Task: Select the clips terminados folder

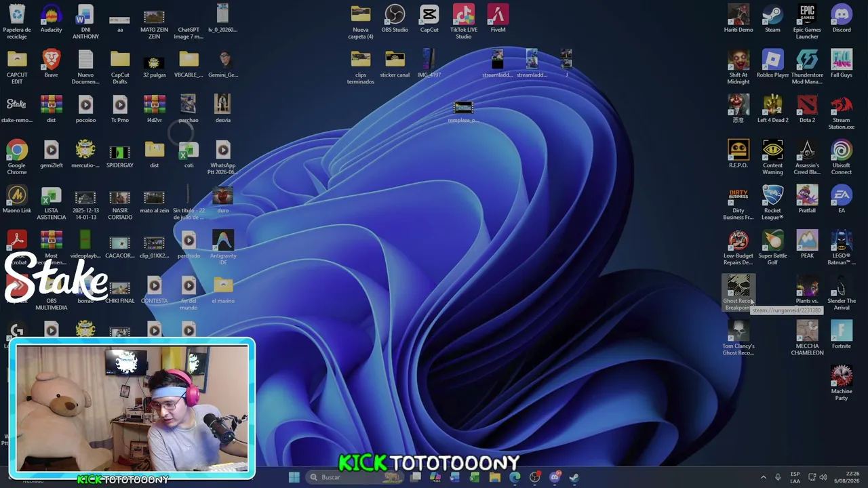Action: point(361,66)
